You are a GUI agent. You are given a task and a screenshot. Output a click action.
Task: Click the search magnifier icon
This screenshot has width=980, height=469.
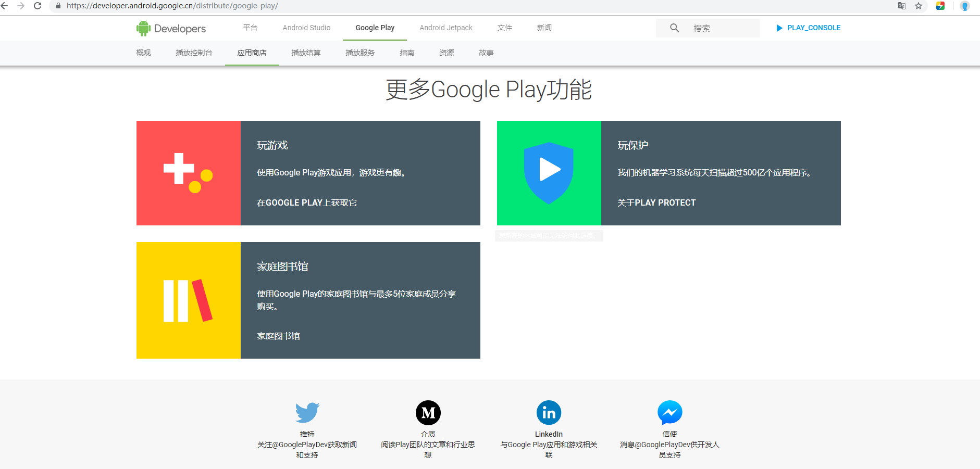coord(675,28)
